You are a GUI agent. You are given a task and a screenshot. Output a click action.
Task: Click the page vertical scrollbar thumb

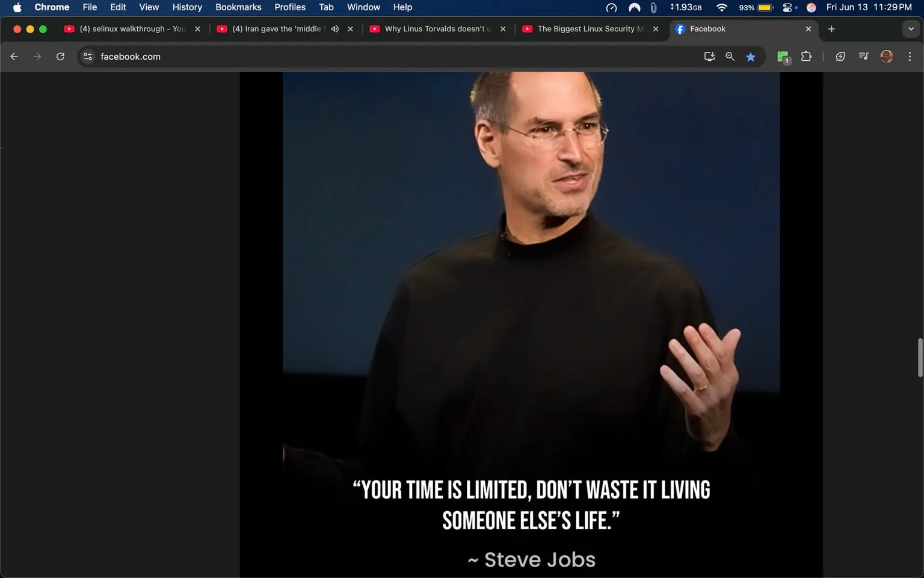(x=920, y=358)
